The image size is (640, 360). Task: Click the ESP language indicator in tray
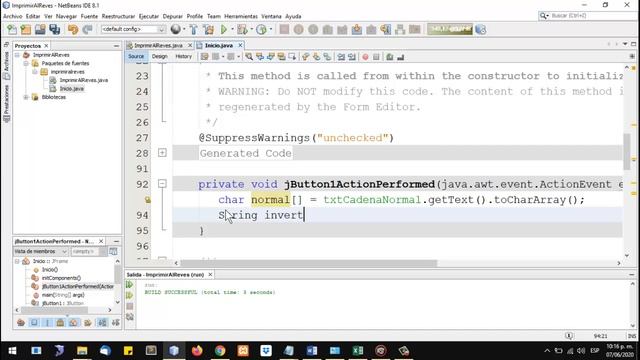(x=595, y=351)
